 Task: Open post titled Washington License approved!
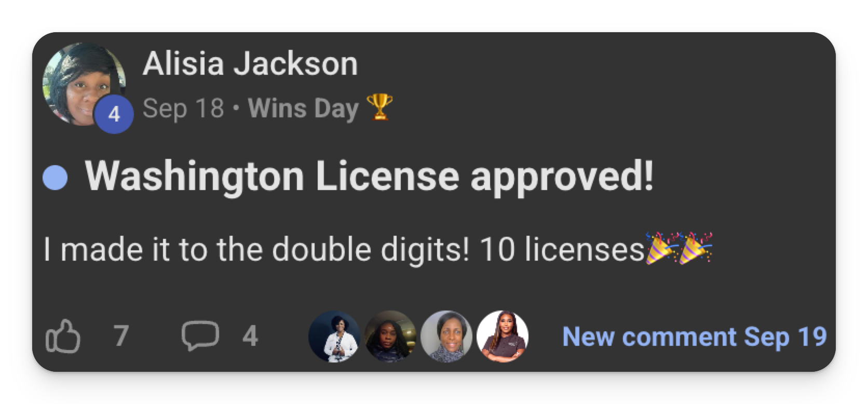point(369,177)
